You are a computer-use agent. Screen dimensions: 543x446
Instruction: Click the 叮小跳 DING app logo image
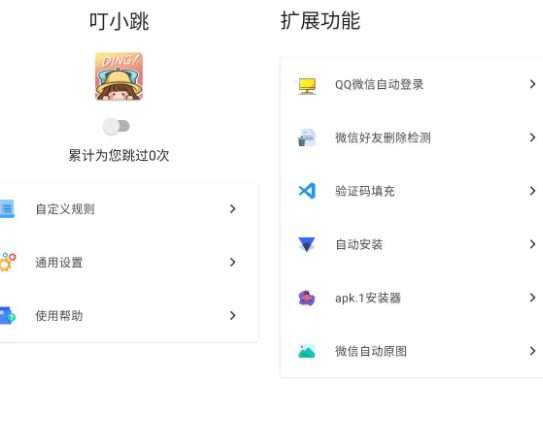pyautogui.click(x=119, y=76)
